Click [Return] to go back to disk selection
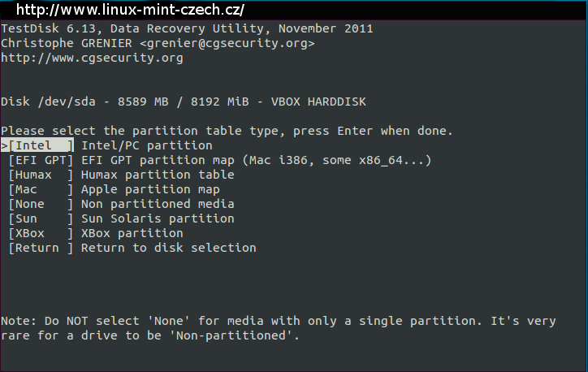The width and height of the screenshot is (588, 372). point(41,248)
